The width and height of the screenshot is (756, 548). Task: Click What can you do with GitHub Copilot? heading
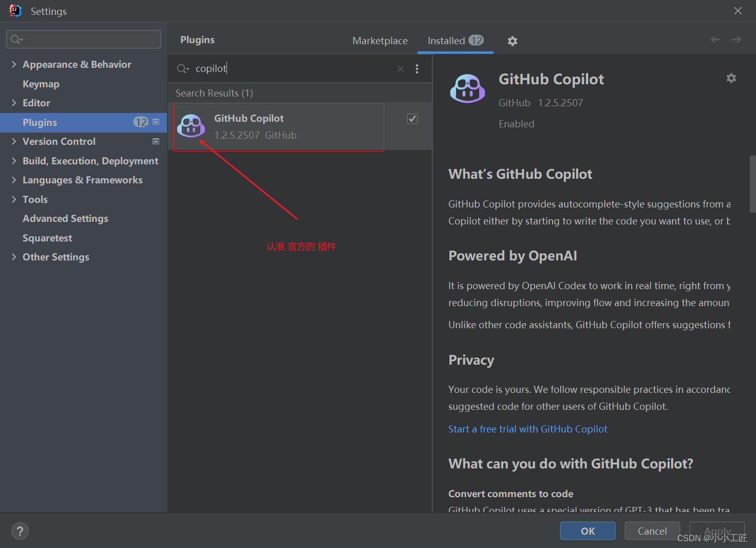pos(571,464)
